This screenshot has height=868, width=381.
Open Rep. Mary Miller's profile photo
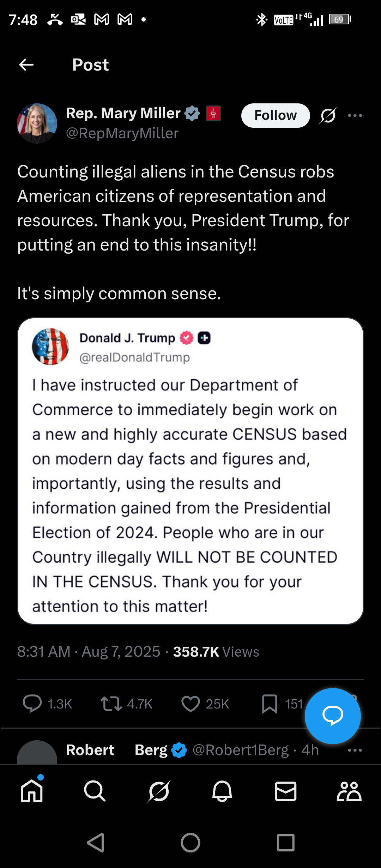(x=37, y=123)
